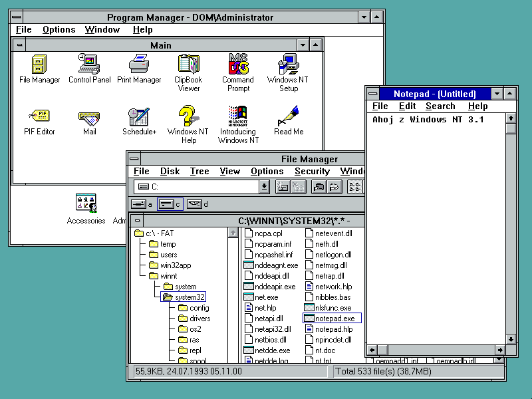Click the Connect Network Drive toolbar button
Viewport: 532px width, 399px height.
pos(282,187)
